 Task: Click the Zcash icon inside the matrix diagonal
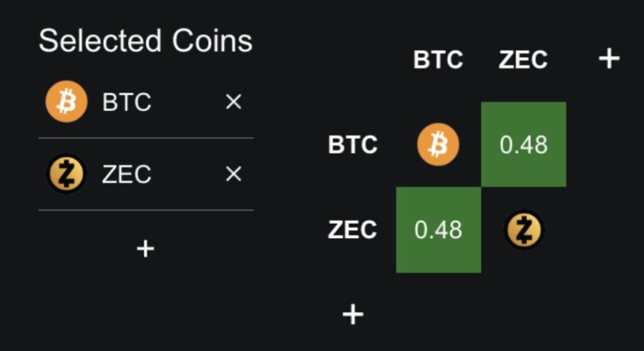pos(524,230)
